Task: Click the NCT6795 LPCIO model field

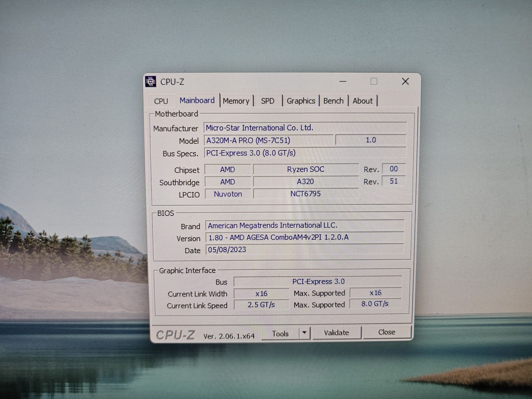Action: click(306, 194)
